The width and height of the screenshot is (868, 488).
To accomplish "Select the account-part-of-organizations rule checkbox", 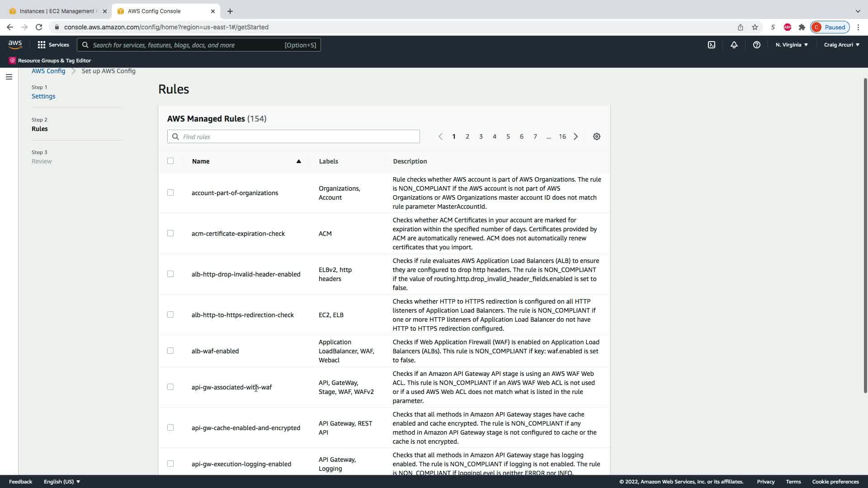I will [170, 192].
